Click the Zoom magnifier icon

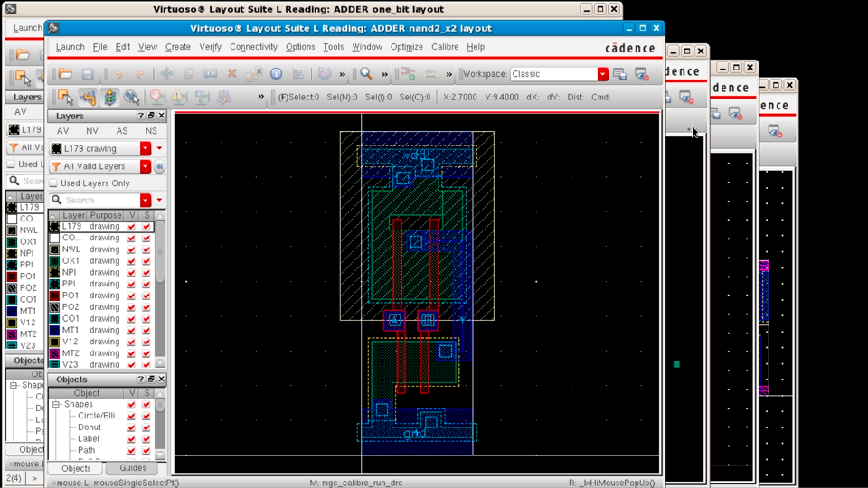coord(366,73)
